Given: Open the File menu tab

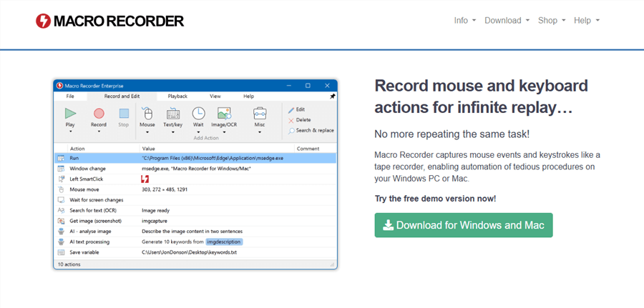Looking at the screenshot, I should [x=70, y=96].
